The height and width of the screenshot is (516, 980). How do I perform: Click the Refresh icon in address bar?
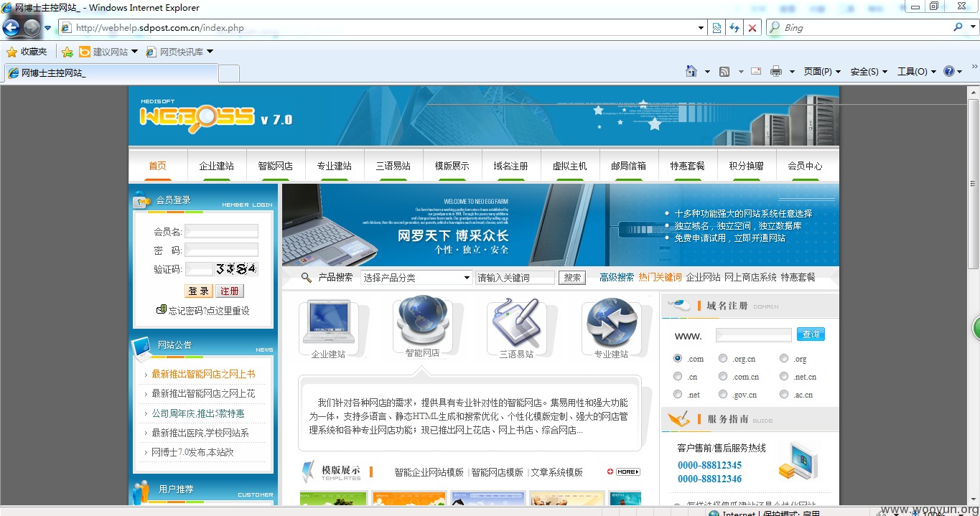click(734, 28)
